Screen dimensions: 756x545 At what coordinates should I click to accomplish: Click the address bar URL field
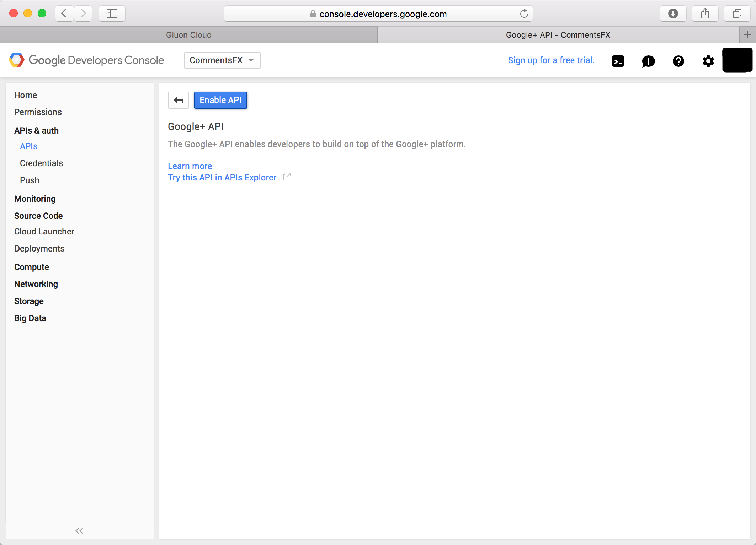coord(378,14)
